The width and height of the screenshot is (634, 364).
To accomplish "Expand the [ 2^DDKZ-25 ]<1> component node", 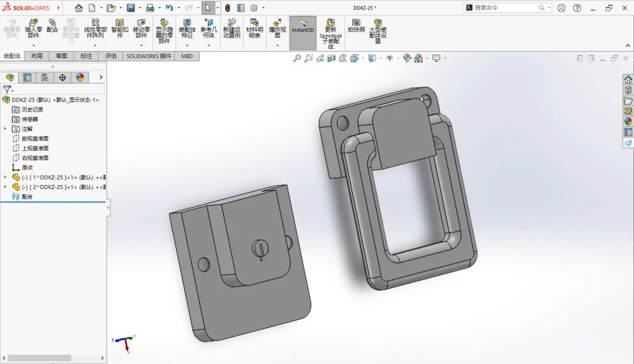I will click(5, 187).
